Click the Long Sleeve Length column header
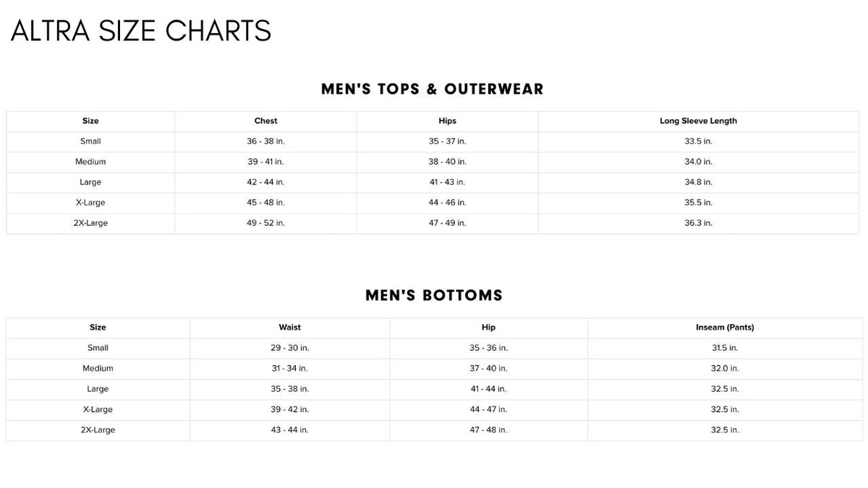The width and height of the screenshot is (868, 488). click(698, 121)
